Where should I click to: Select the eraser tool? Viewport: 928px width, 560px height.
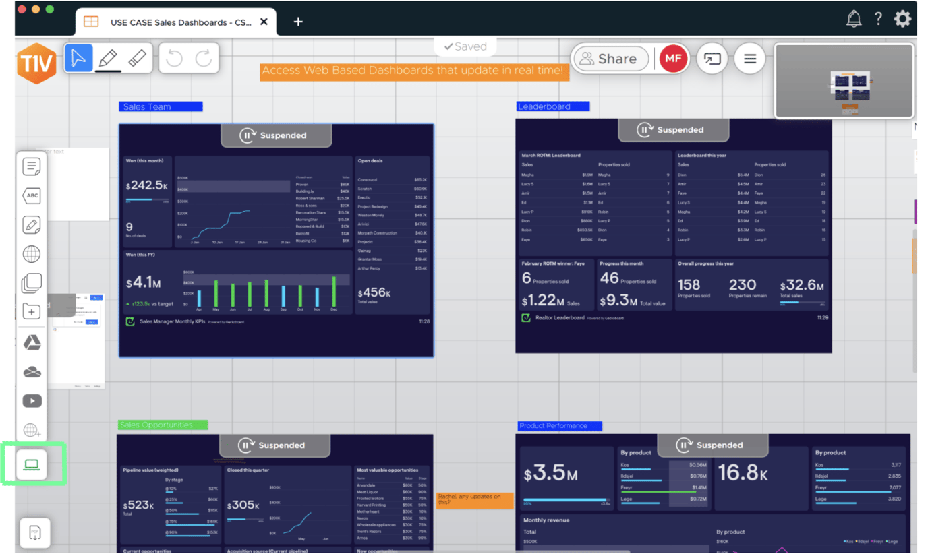point(137,59)
